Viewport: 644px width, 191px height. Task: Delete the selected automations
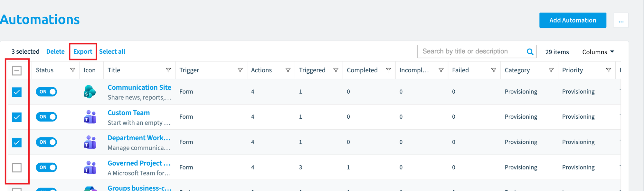[55, 51]
